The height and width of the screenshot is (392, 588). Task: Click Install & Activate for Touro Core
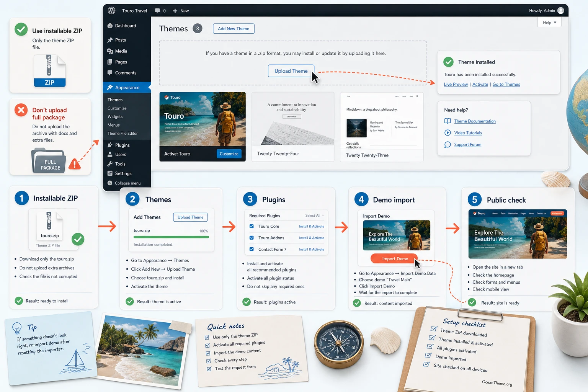click(312, 226)
